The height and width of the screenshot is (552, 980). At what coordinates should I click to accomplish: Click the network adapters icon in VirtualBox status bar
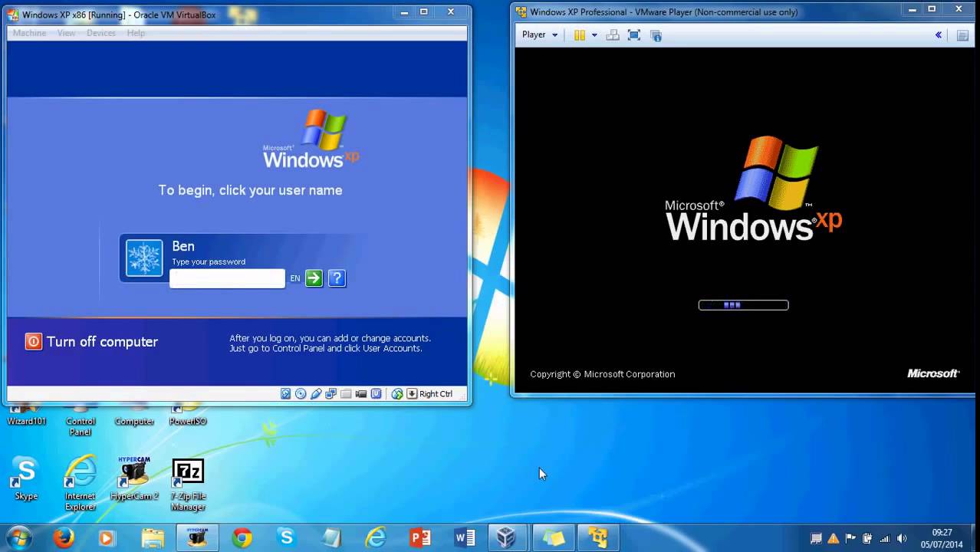(x=331, y=394)
